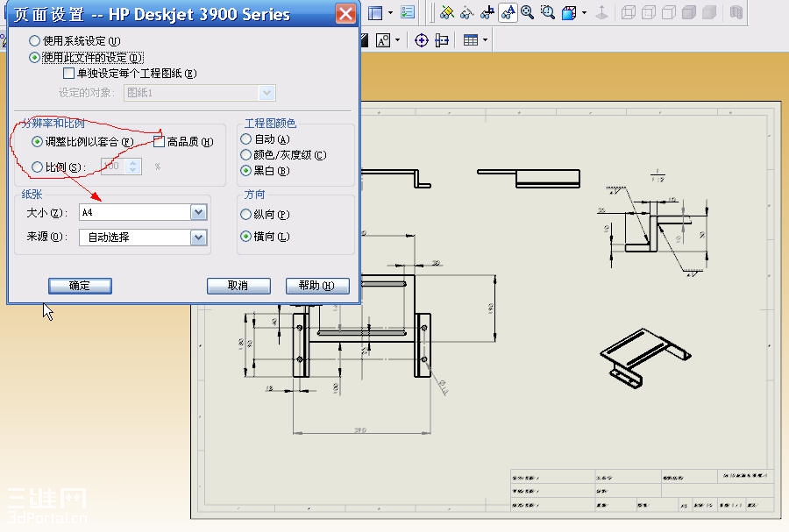789x532 pixels.
Task: Click the center mark crosshair icon
Action: tap(421, 40)
